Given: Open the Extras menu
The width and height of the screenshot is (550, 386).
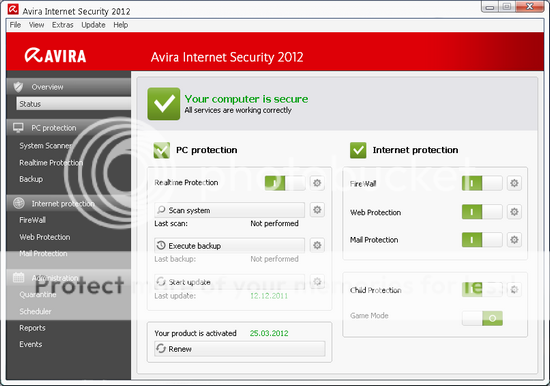Looking at the screenshot, I should pos(62,25).
